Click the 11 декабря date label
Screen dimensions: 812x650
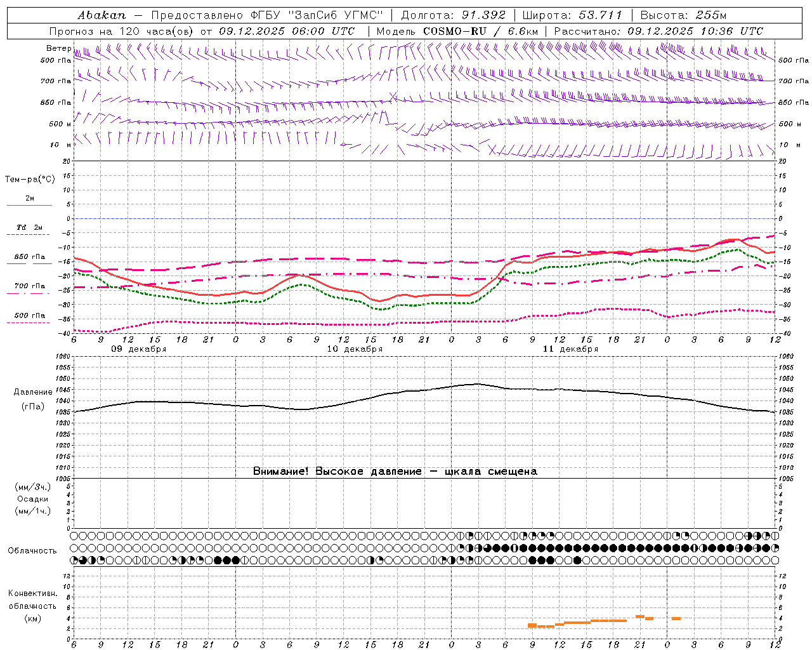point(570,349)
